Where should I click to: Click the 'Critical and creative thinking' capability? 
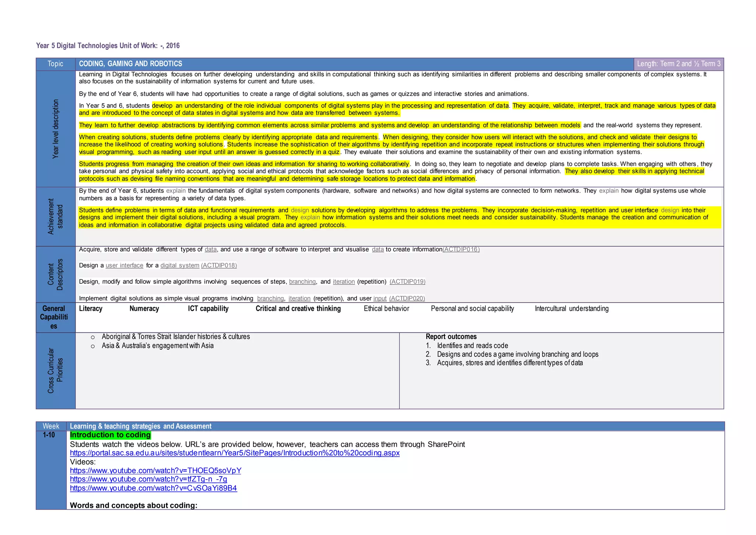pos(298,309)
